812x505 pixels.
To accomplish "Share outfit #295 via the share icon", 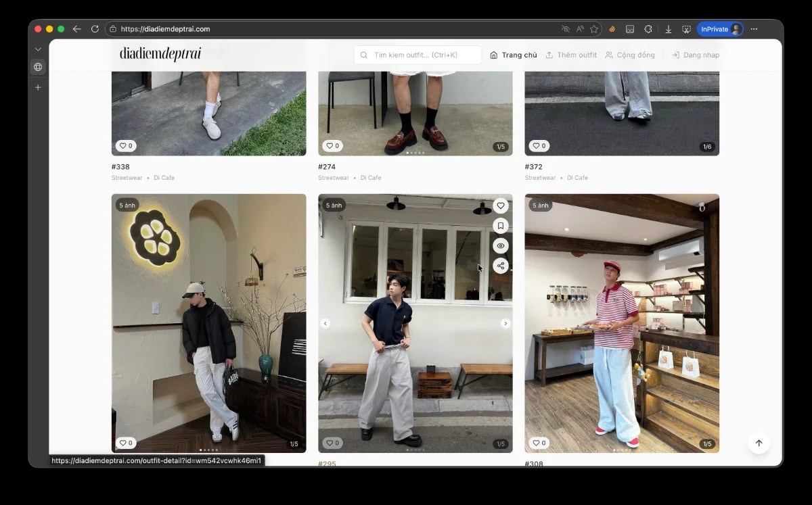I will [500, 266].
